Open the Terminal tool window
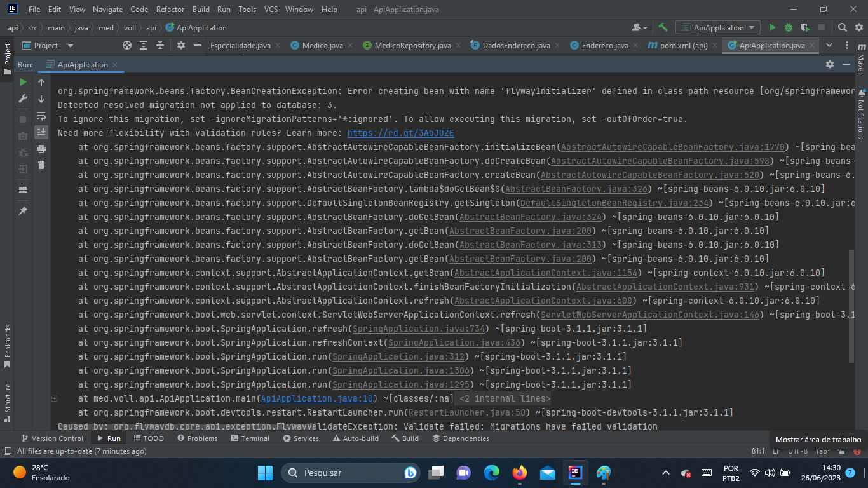Image resolution: width=868 pixels, height=488 pixels. pyautogui.click(x=250, y=438)
